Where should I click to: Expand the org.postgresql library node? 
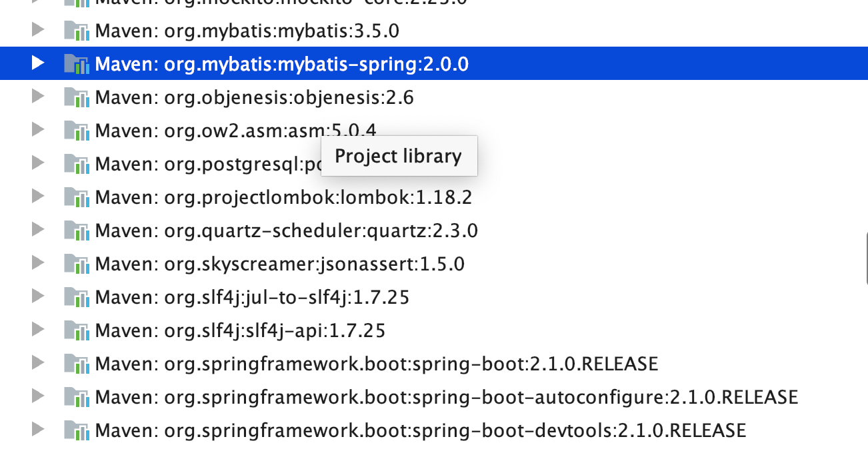[x=38, y=163]
